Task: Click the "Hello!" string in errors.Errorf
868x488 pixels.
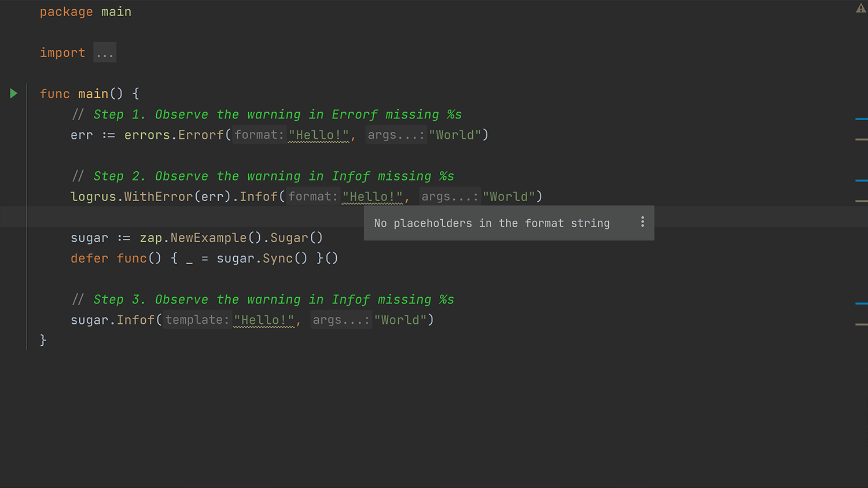Action: [x=319, y=135]
